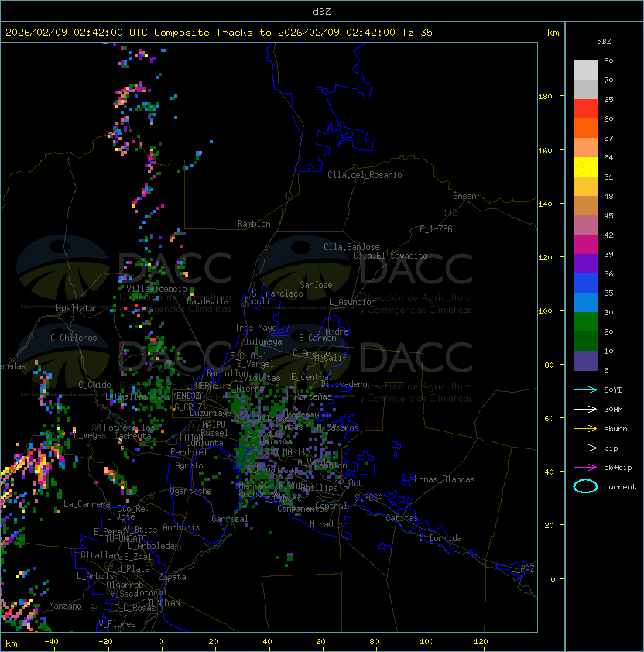Click the '-40' tick on bottom km axis
Image resolution: width=644 pixels, height=652 pixels.
pyautogui.click(x=51, y=642)
